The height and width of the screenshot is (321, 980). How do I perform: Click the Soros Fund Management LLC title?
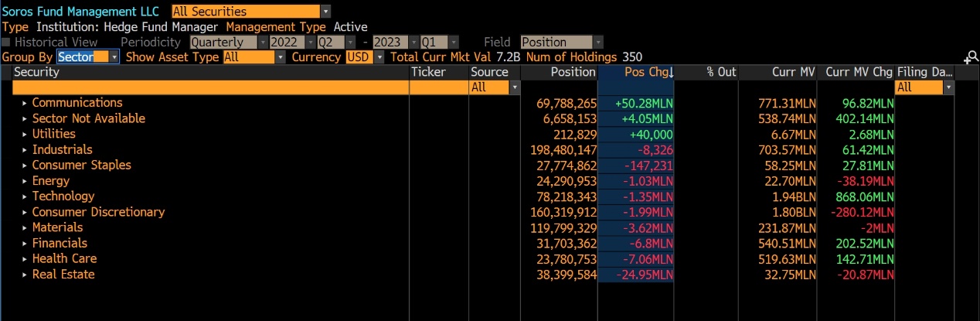click(x=82, y=12)
